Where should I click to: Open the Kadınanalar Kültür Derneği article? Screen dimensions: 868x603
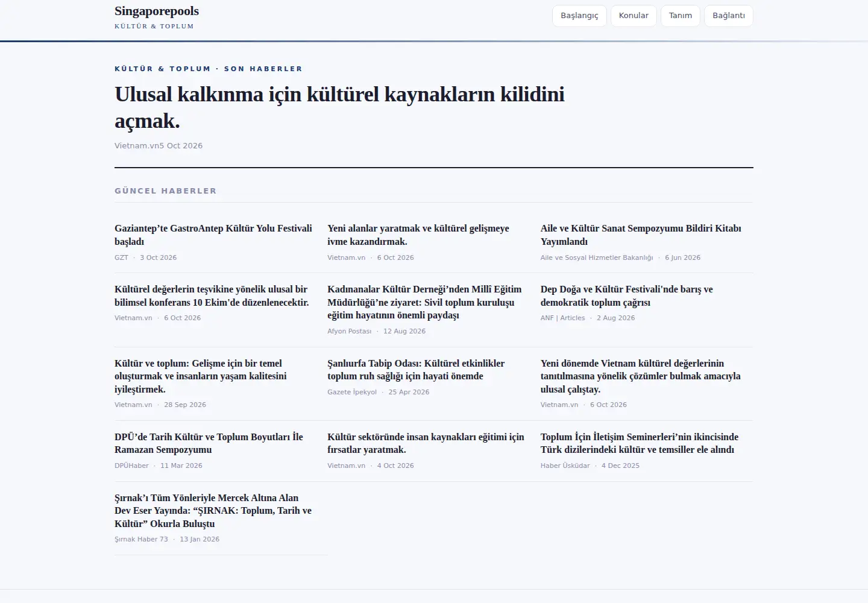(x=424, y=302)
